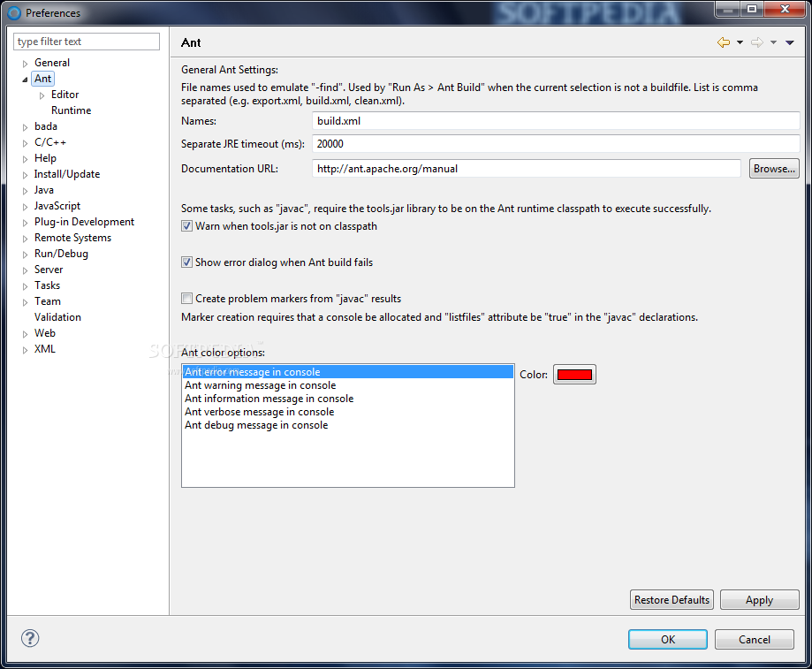Expand the Java tree node

pos(25,191)
